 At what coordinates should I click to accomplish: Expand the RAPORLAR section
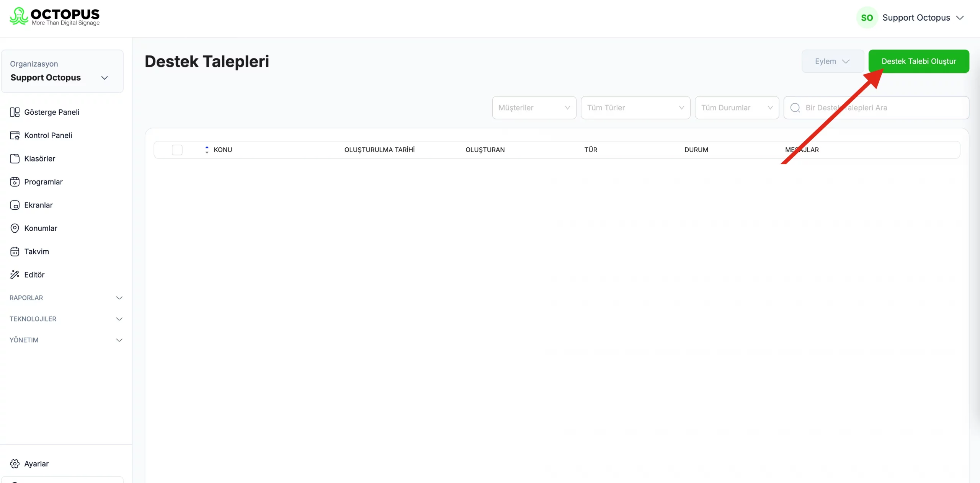tap(66, 298)
